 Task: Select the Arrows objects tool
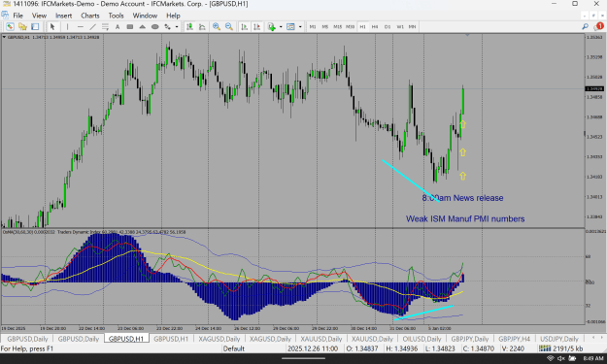pos(168,26)
